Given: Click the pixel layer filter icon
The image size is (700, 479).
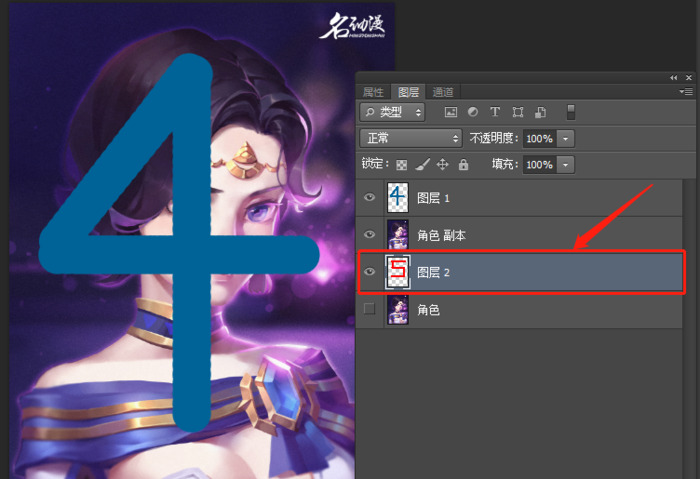Looking at the screenshot, I should point(451,112).
